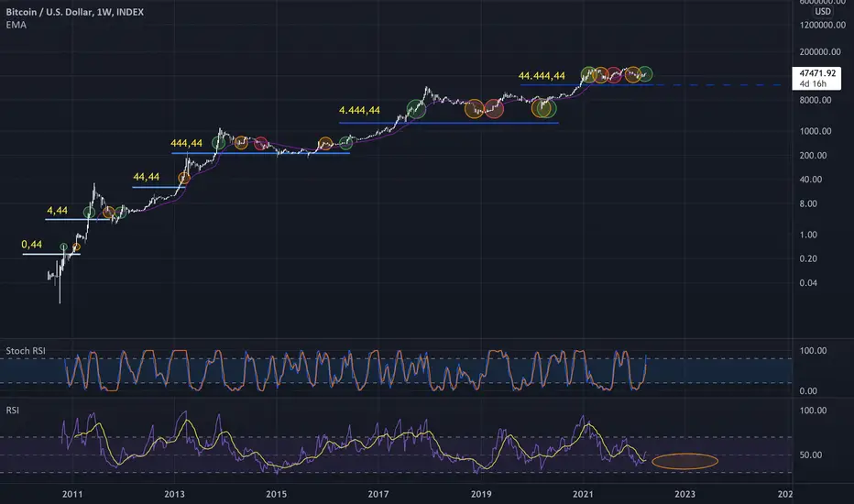Click the 200000.00 price axis label

click(820, 51)
